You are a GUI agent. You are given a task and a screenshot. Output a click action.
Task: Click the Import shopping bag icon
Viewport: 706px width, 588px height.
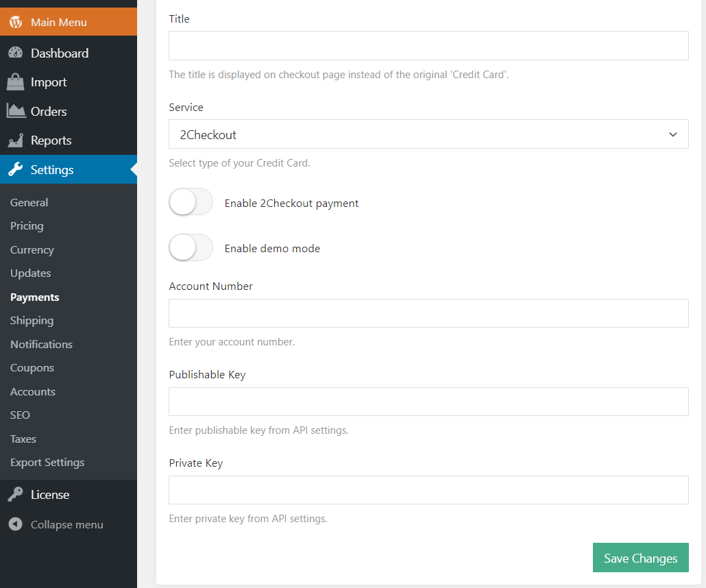[15, 82]
